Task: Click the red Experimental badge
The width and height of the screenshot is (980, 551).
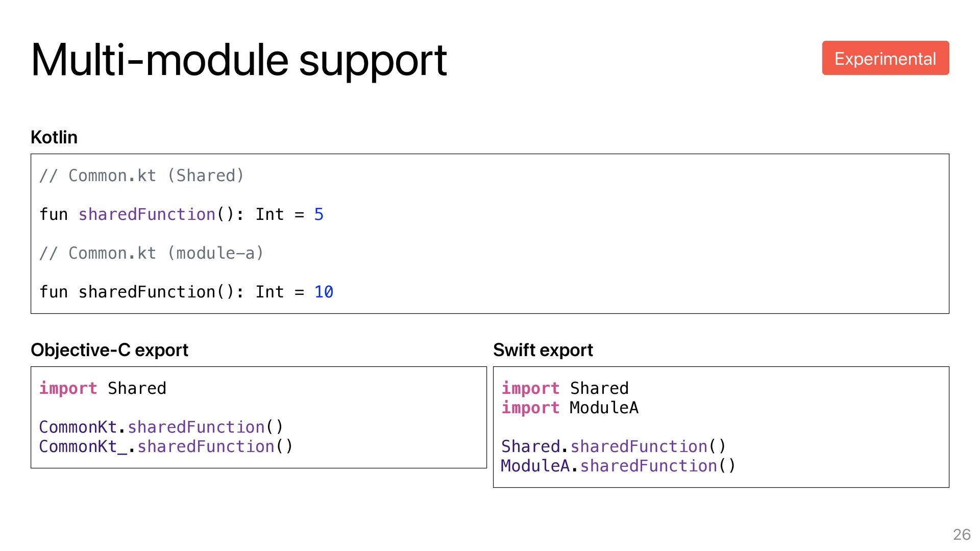Action: pyautogui.click(x=885, y=58)
